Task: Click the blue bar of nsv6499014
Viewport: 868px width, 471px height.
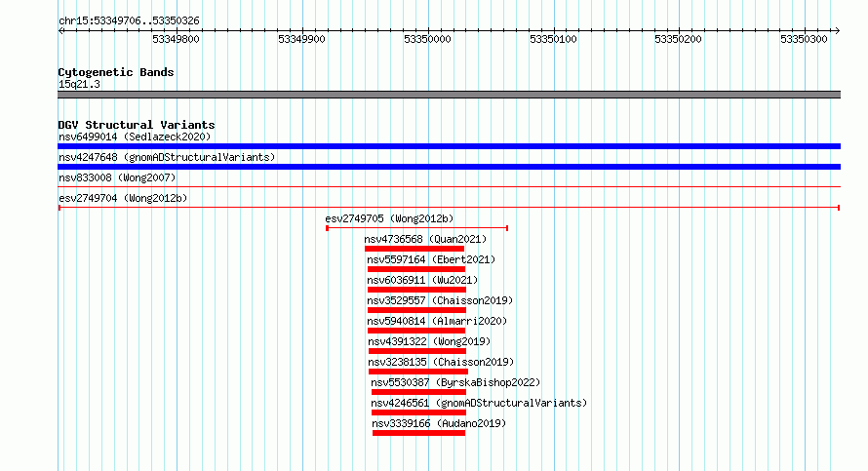Action: pyautogui.click(x=449, y=146)
